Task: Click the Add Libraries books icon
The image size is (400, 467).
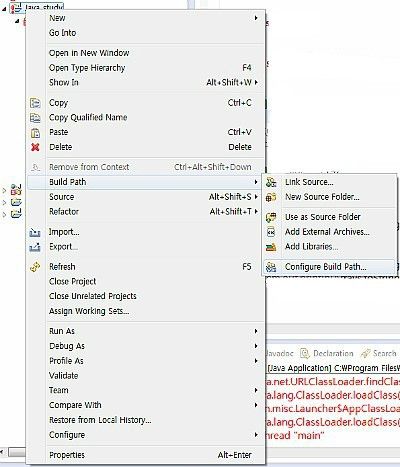Action: [x=271, y=247]
